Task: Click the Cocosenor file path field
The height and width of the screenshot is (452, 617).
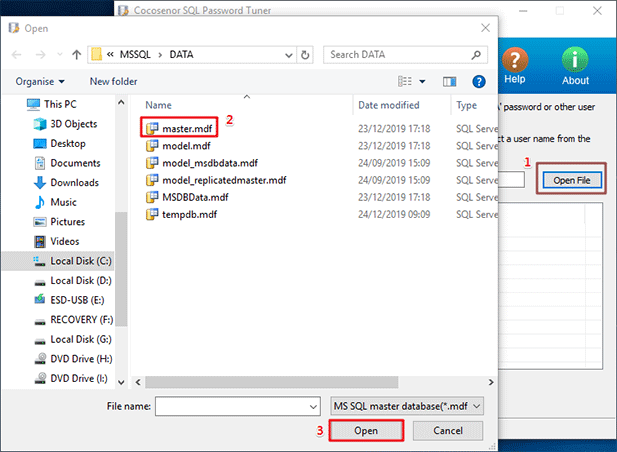Action: [512, 180]
